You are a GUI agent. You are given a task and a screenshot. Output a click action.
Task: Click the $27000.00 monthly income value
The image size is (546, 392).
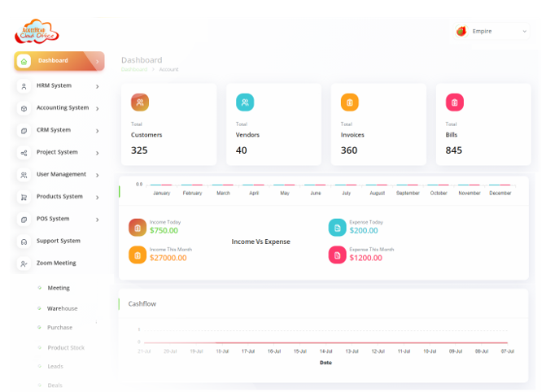point(168,258)
